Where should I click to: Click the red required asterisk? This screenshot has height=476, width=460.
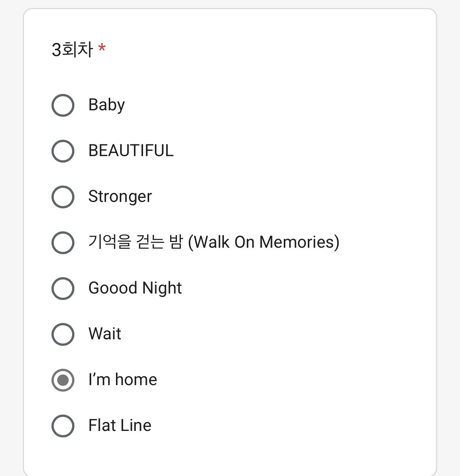(102, 48)
